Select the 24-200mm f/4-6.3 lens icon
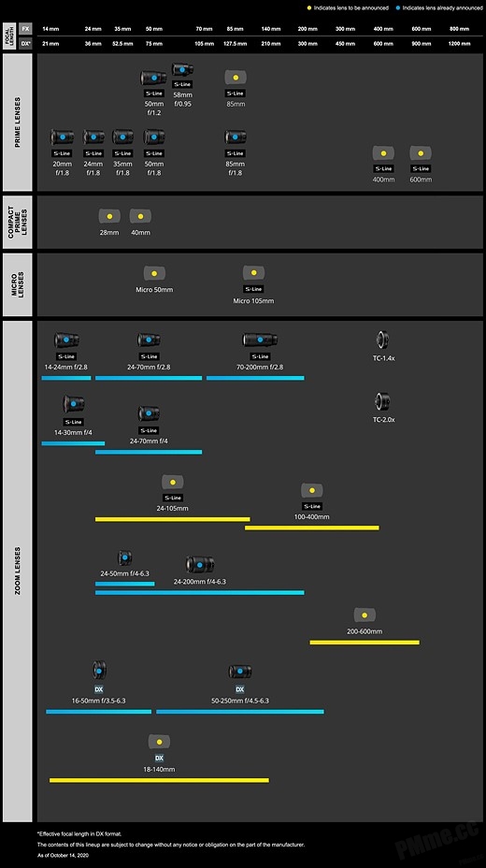The height and width of the screenshot is (868, 486). pos(200,565)
